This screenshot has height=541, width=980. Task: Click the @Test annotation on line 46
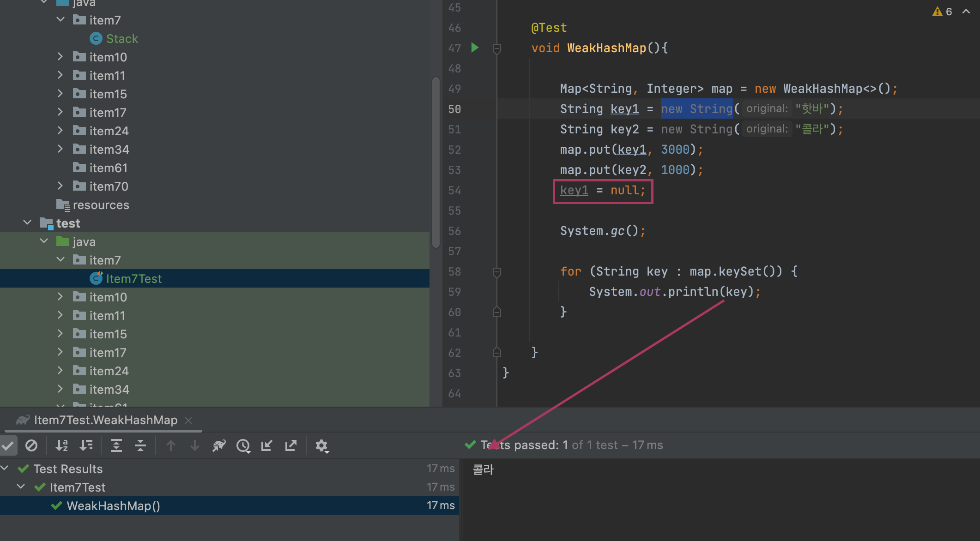[549, 28]
